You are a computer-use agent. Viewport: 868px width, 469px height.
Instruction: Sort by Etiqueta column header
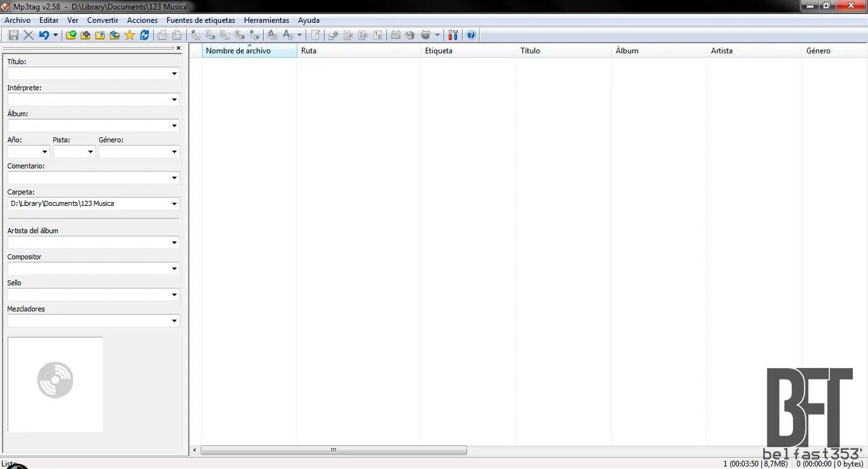pyautogui.click(x=468, y=51)
